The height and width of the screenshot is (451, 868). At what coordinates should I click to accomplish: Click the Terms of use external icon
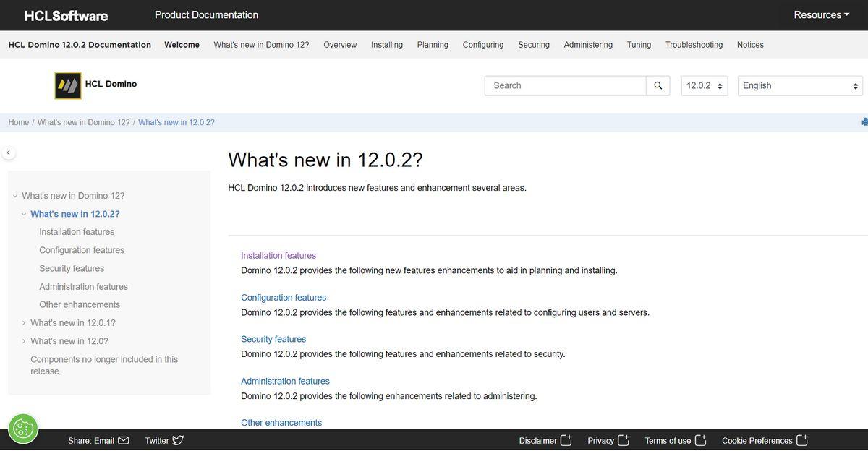tap(700, 440)
